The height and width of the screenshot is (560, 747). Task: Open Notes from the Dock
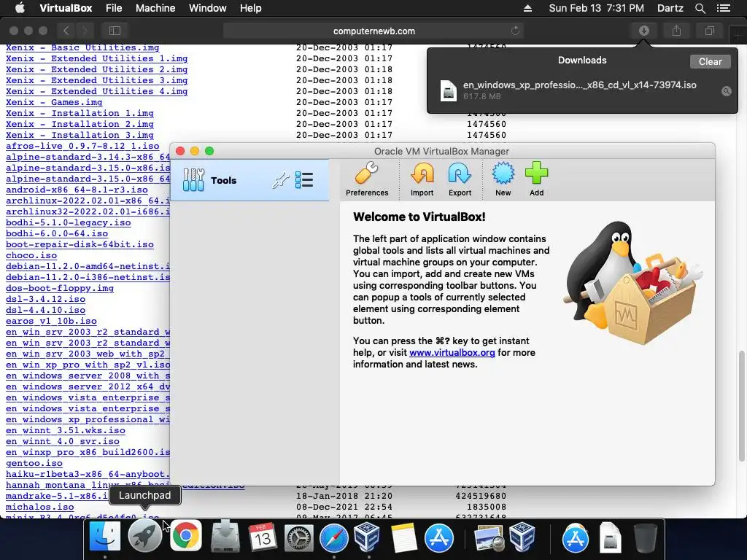[404, 537]
